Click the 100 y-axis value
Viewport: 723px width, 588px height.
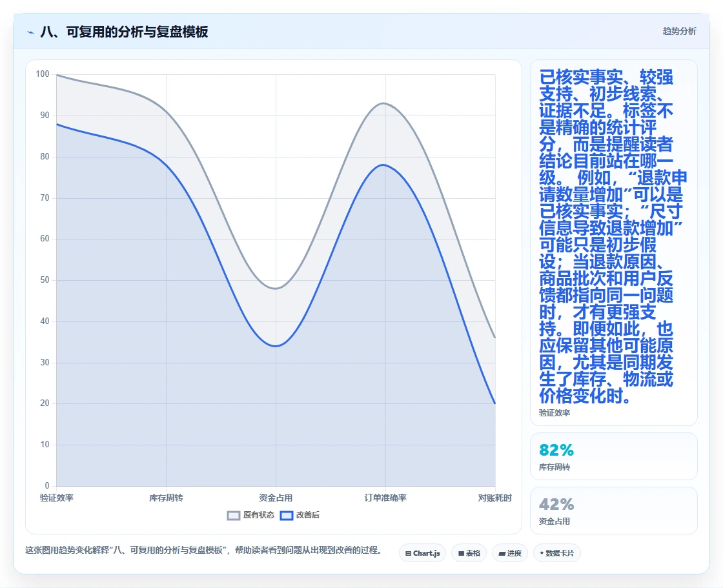[x=43, y=74]
